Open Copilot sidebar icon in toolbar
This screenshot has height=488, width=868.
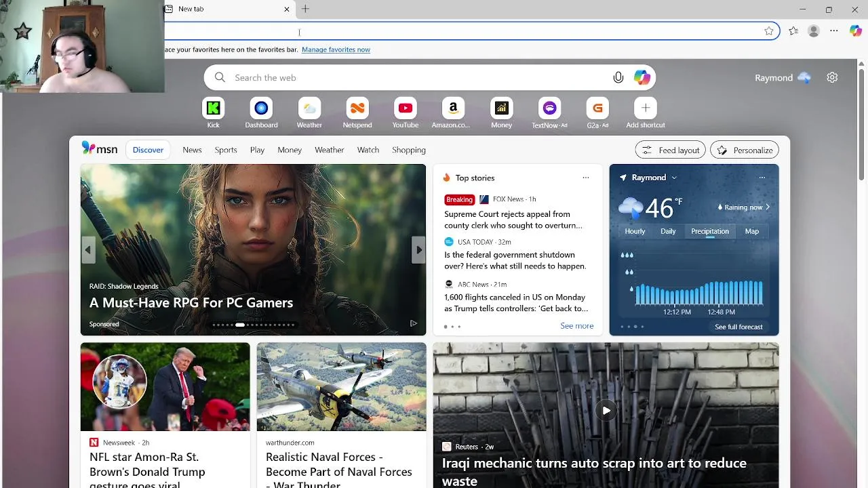coord(856,31)
